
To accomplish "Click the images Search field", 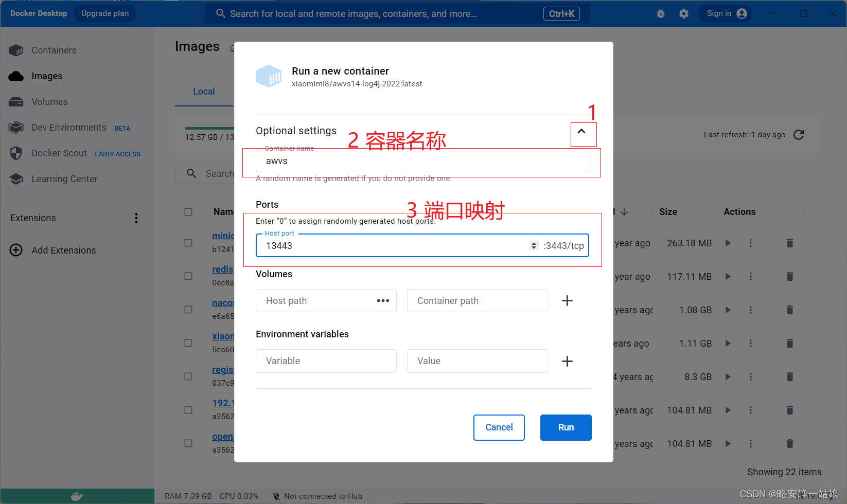I will (205, 174).
